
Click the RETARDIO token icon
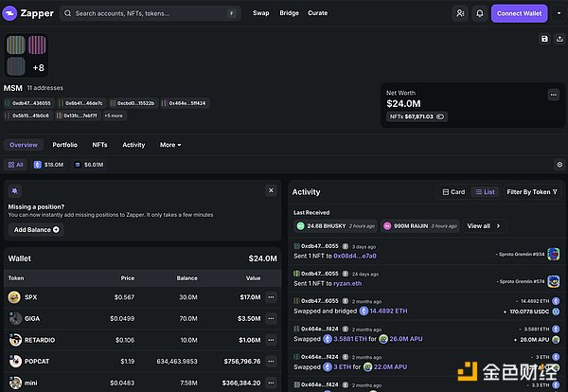tap(15, 340)
